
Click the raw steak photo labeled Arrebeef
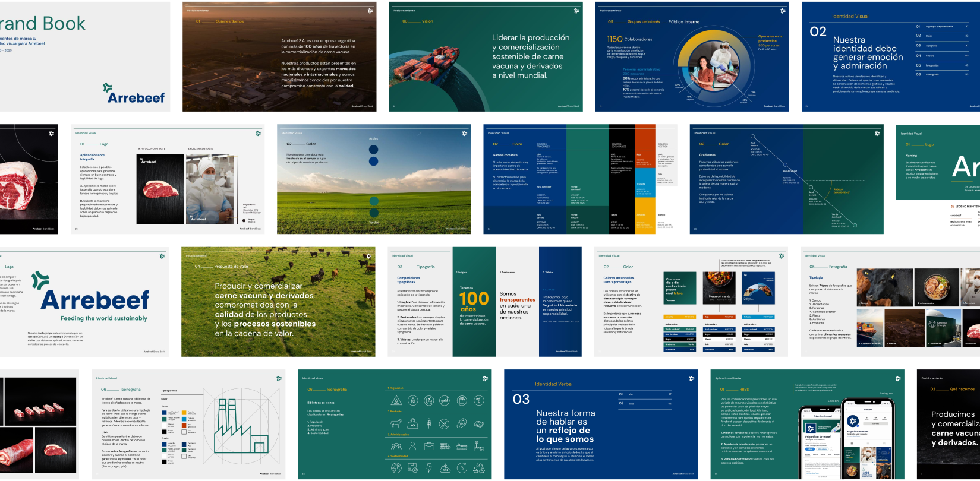pos(160,189)
